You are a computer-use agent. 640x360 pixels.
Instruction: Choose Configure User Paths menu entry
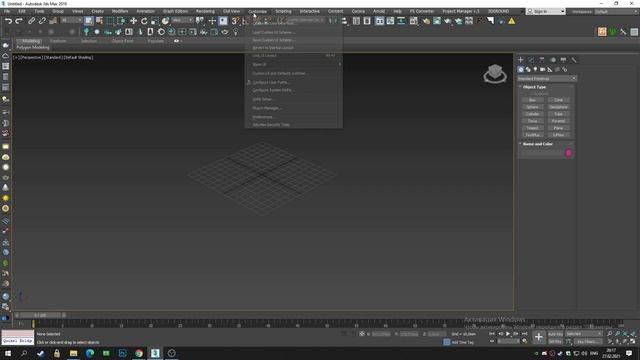pos(271,82)
